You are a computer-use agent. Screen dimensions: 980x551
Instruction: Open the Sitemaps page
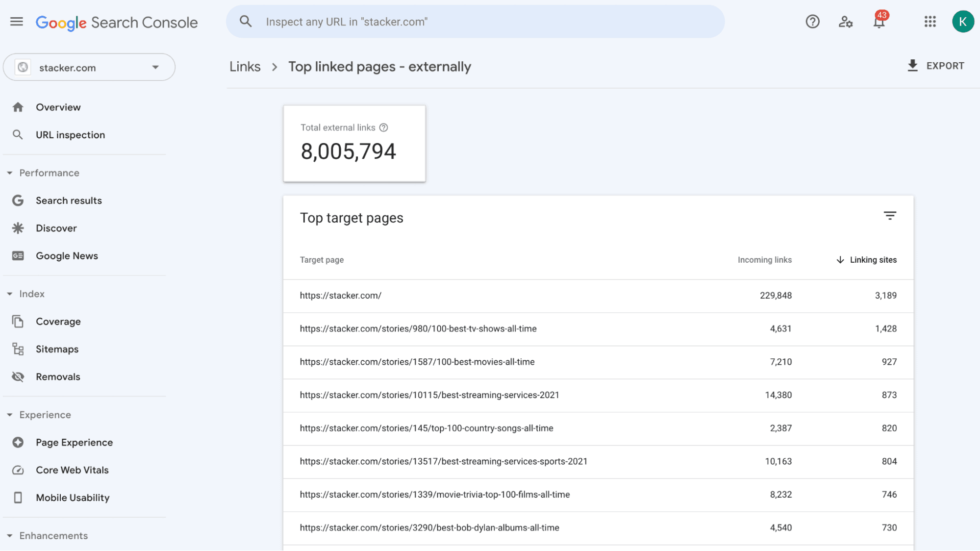click(57, 349)
